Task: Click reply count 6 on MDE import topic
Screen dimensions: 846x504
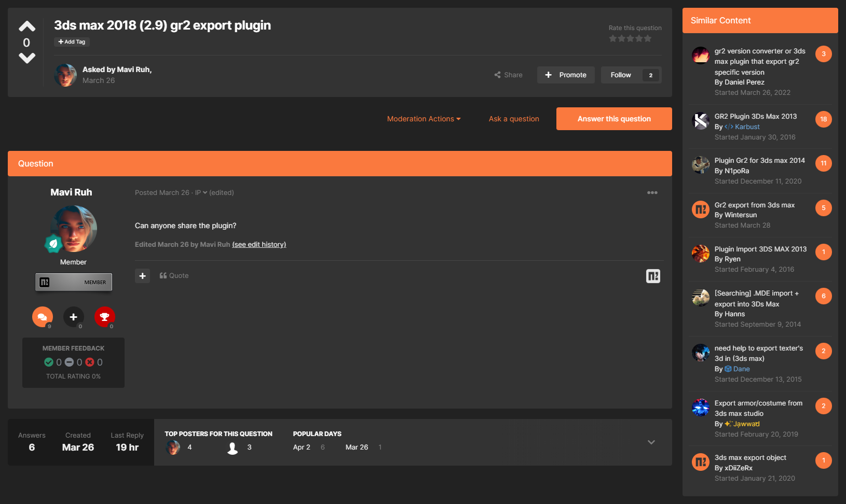Action: coord(824,296)
